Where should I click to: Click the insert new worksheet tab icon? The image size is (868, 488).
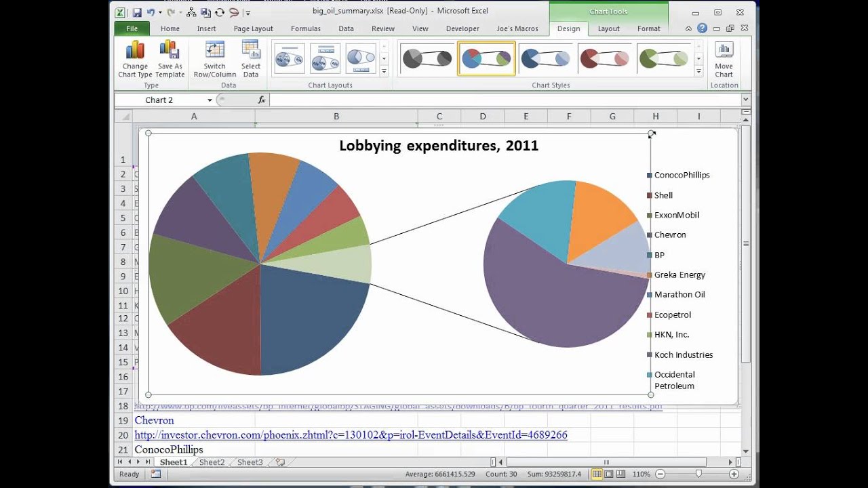pos(280,462)
